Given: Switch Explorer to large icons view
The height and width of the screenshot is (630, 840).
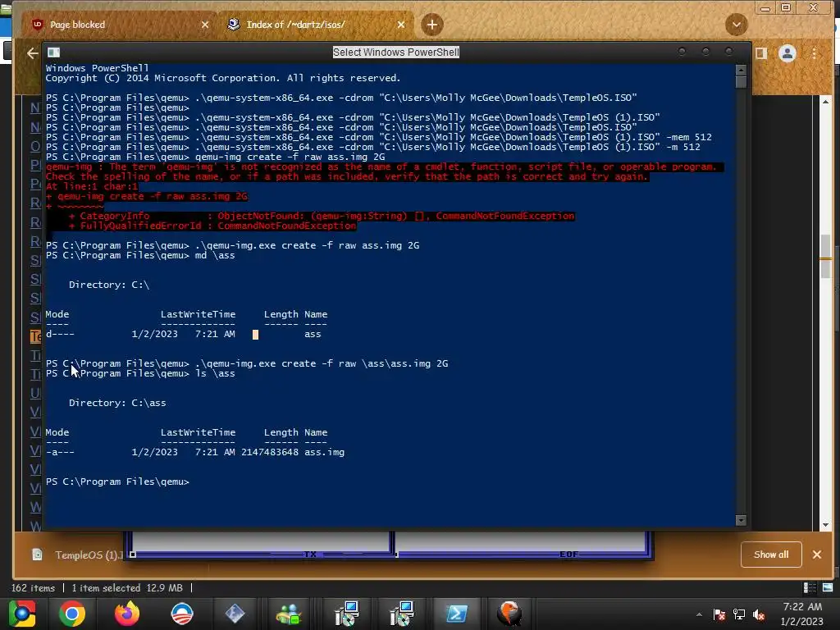Looking at the screenshot, I should (x=828, y=587).
